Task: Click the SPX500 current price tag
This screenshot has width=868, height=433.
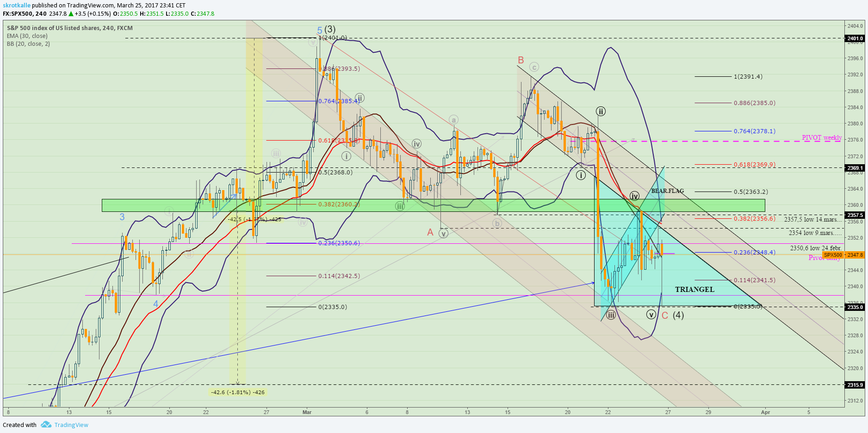Action: tap(833, 255)
